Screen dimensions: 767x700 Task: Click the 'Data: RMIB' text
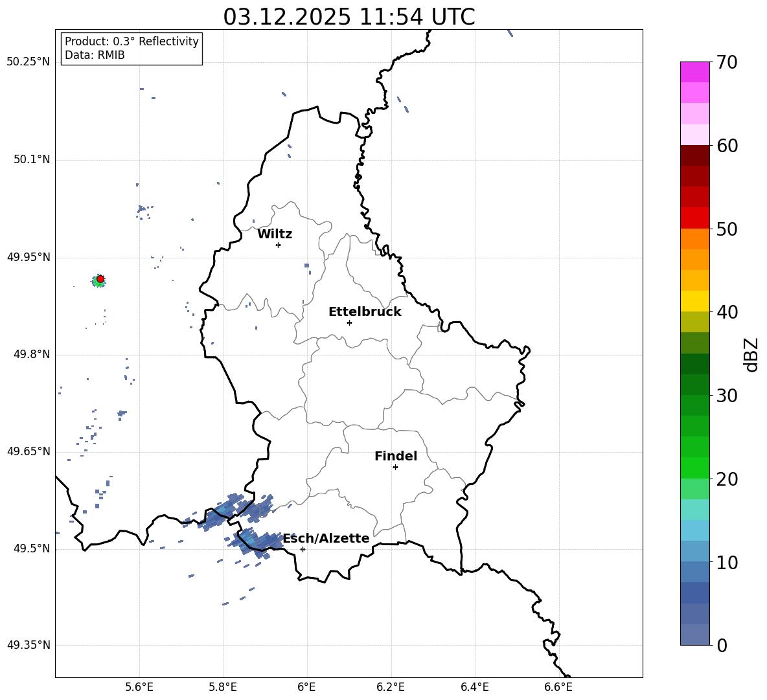pos(95,55)
